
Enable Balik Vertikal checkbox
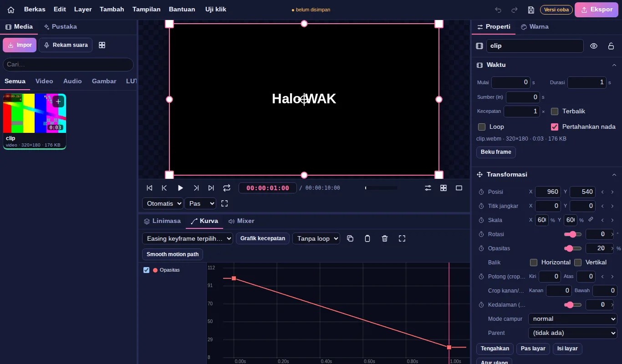[578, 263]
